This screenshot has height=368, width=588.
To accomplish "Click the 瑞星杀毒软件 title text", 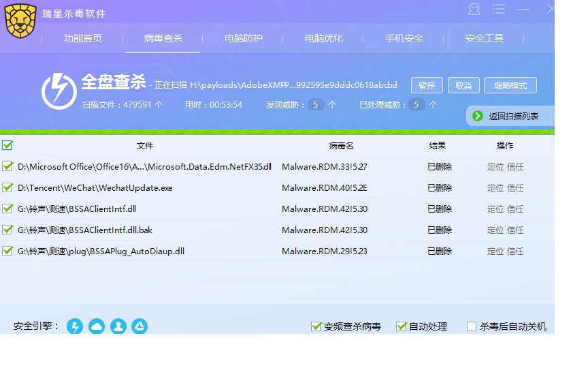I will click(74, 14).
